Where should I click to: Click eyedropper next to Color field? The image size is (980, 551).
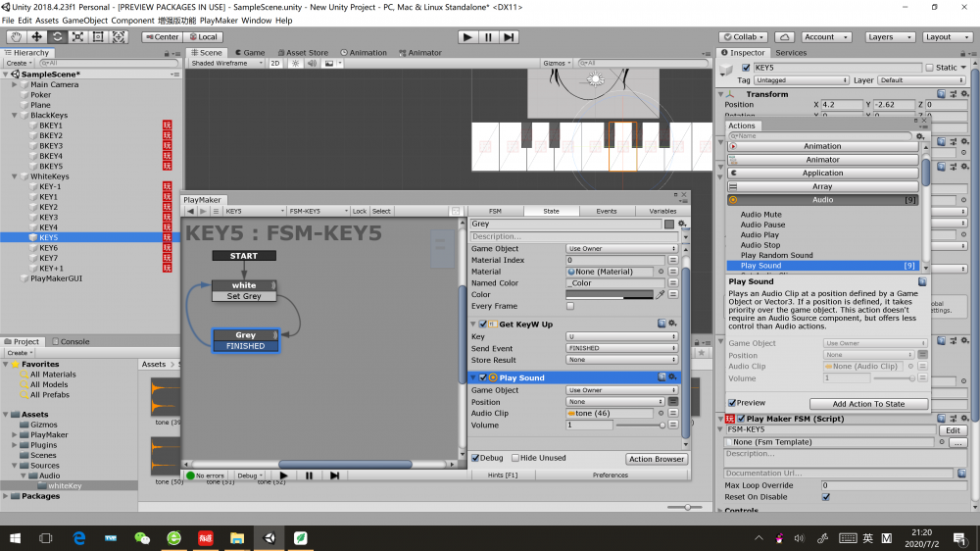tap(660, 294)
